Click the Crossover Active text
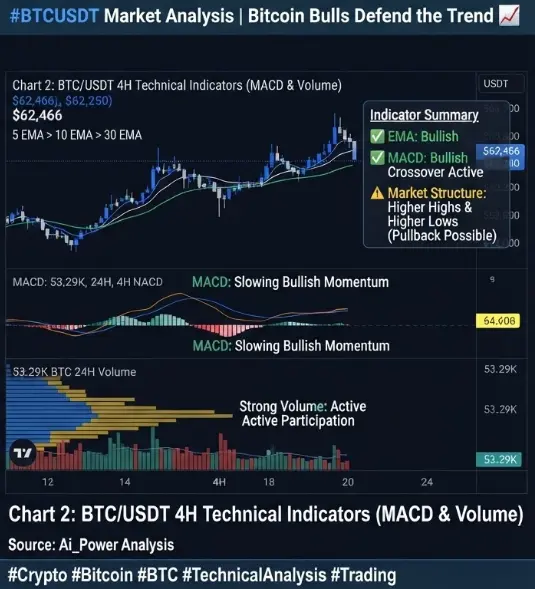 435,172
